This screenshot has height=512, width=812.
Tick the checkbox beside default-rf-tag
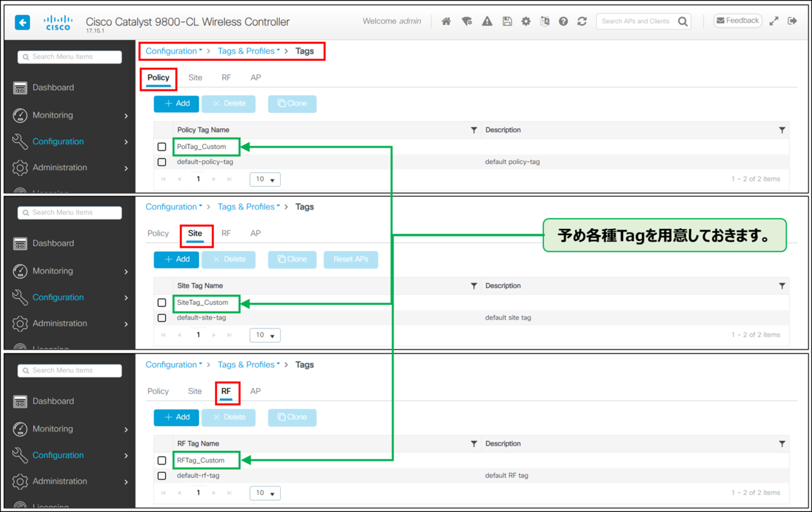162,475
